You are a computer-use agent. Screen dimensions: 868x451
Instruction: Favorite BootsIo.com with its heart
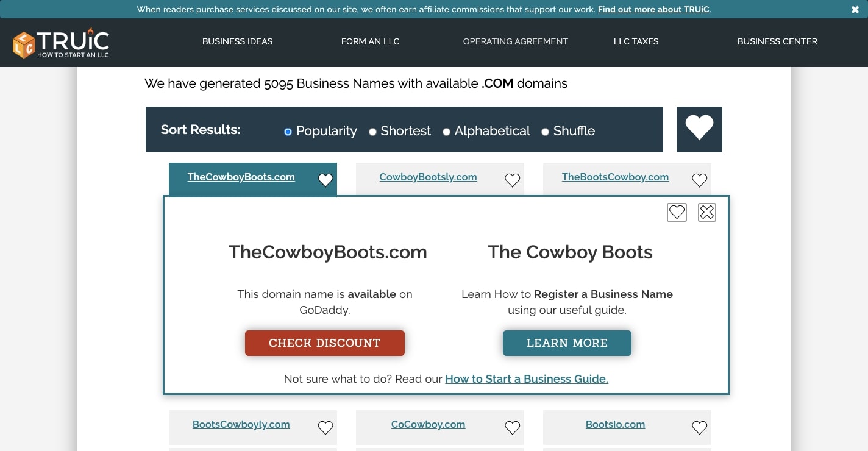pyautogui.click(x=699, y=428)
